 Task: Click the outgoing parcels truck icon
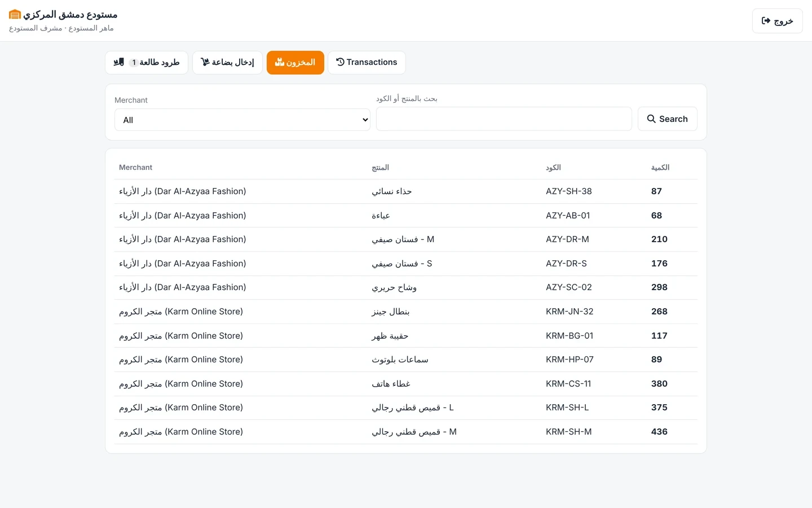pos(119,62)
